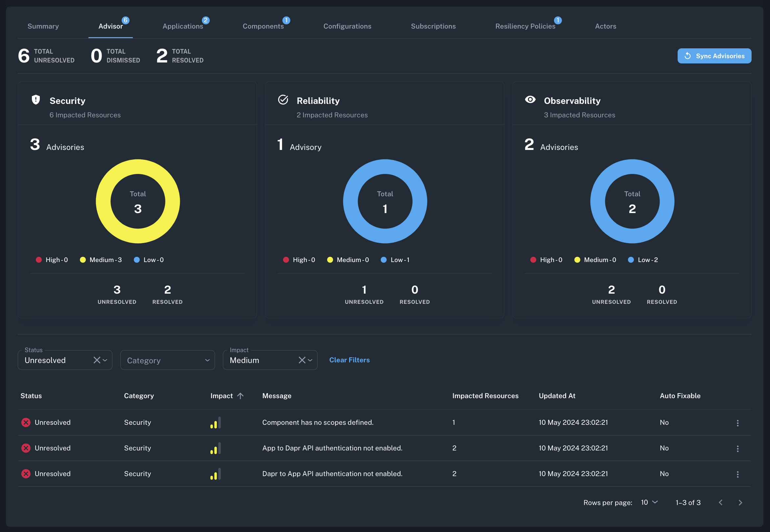The image size is (770, 532).
Task: Click the Reliability checkmark icon
Action: [x=283, y=99]
